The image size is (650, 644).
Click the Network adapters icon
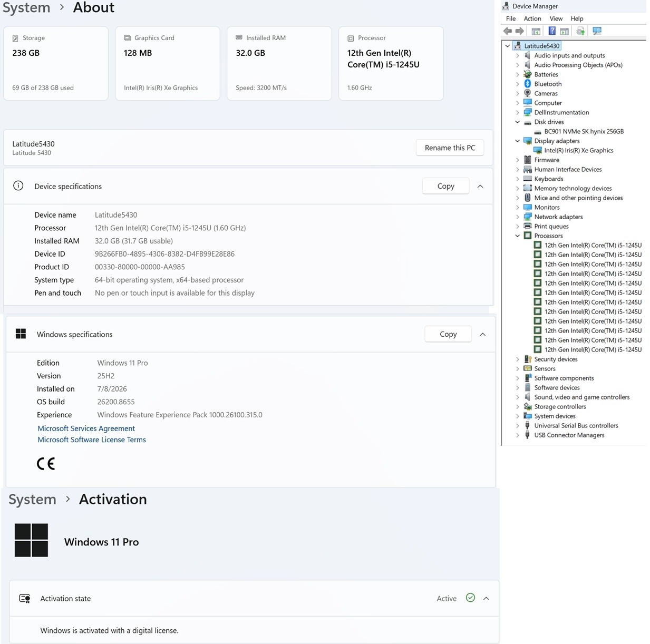527,217
